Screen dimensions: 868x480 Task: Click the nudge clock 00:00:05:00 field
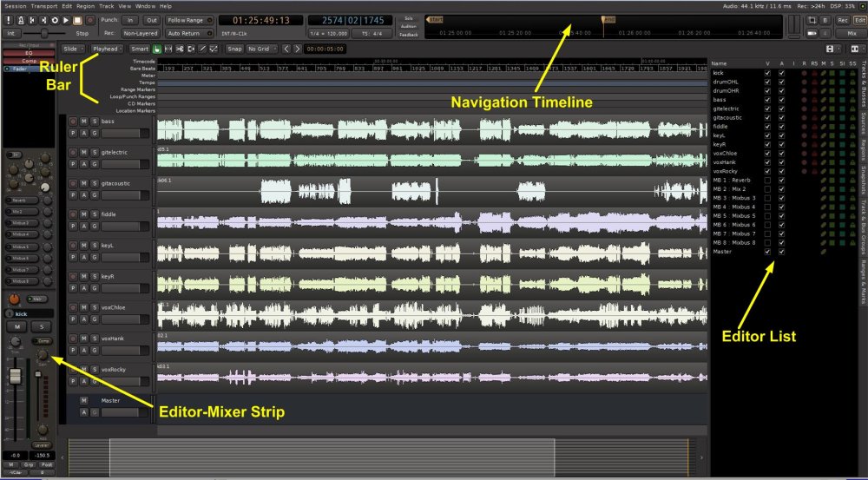(x=325, y=49)
